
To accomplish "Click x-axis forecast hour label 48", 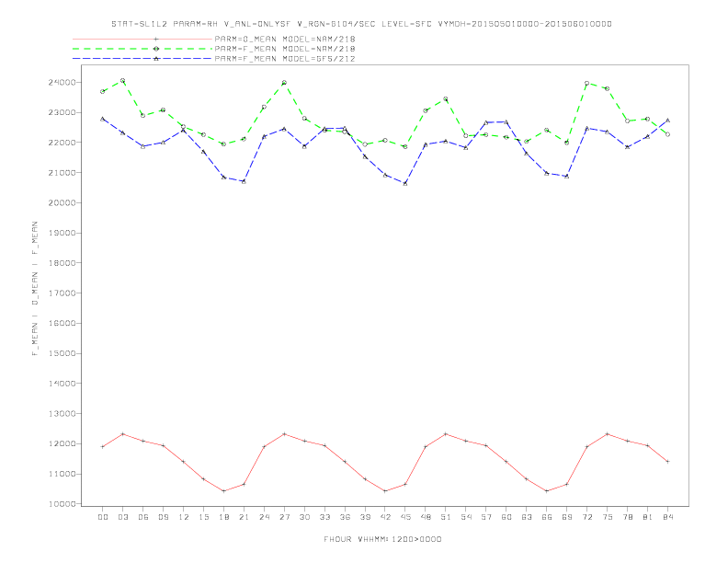I will pos(426,517).
